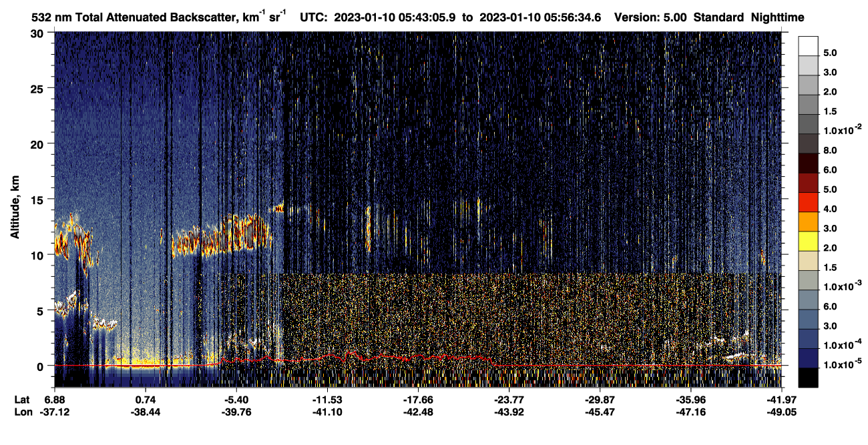
Task: Click the longitude value '-37.12'
Action: pos(54,412)
